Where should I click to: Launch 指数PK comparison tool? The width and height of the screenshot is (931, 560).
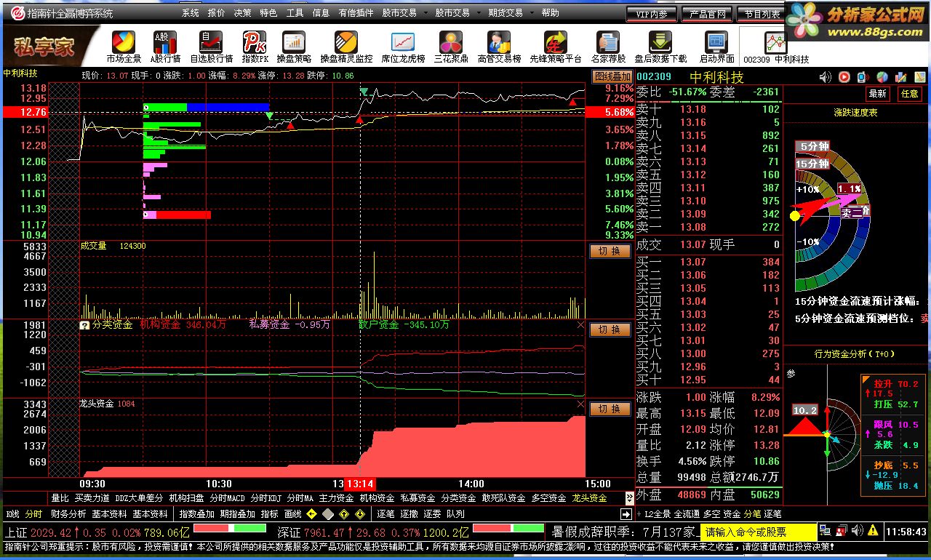pos(255,47)
